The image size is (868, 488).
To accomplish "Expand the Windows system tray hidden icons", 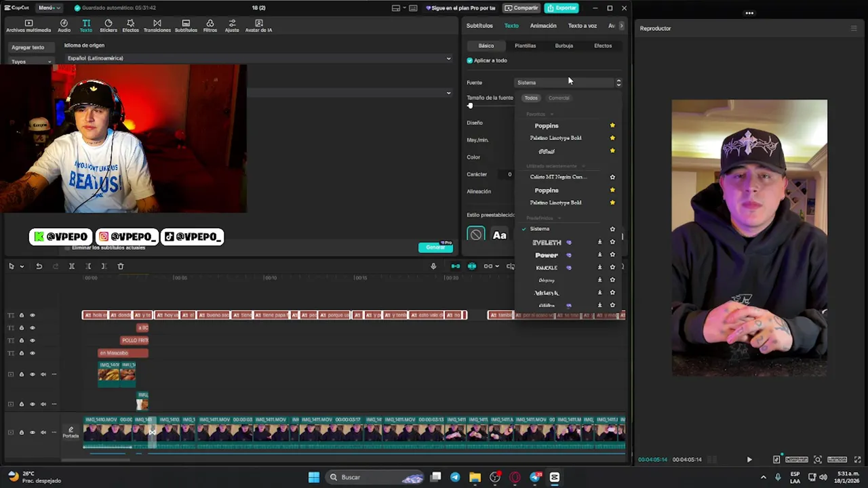I will [x=763, y=477].
